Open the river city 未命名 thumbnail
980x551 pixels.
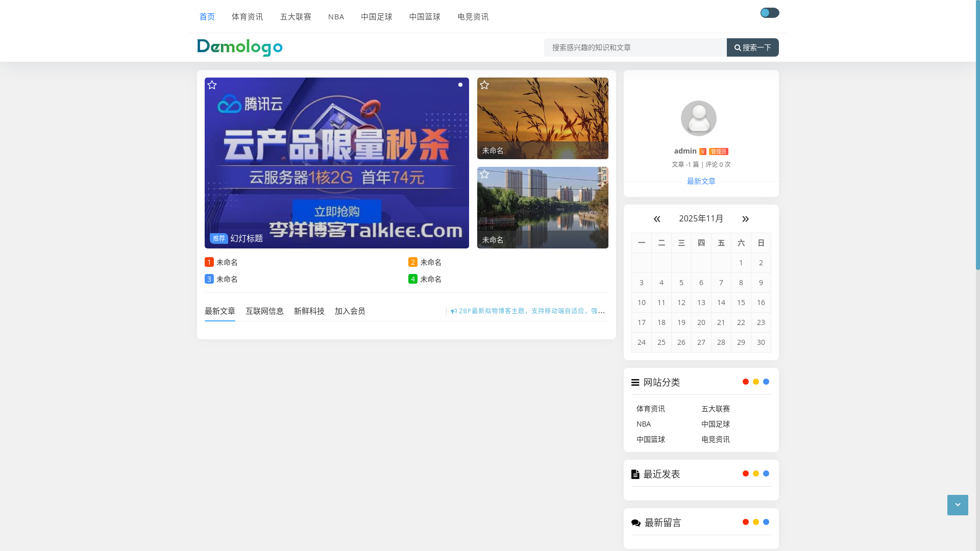tap(543, 208)
